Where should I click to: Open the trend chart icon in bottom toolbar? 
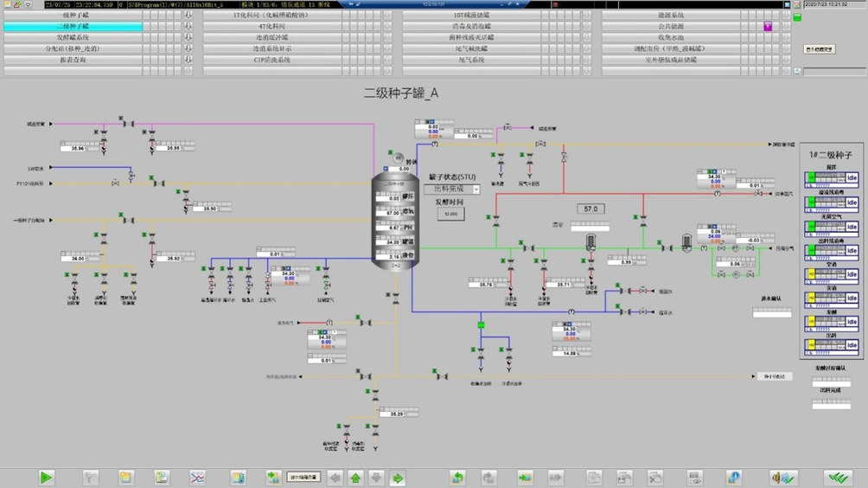[197, 477]
